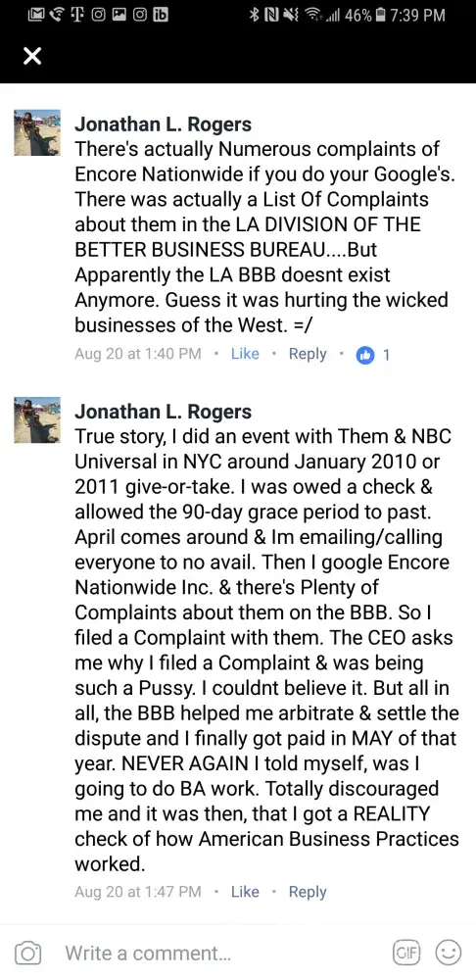Focus the 'Write a comment...' field
Image resolution: width=476 pixels, height=980 pixels.
(x=225, y=954)
